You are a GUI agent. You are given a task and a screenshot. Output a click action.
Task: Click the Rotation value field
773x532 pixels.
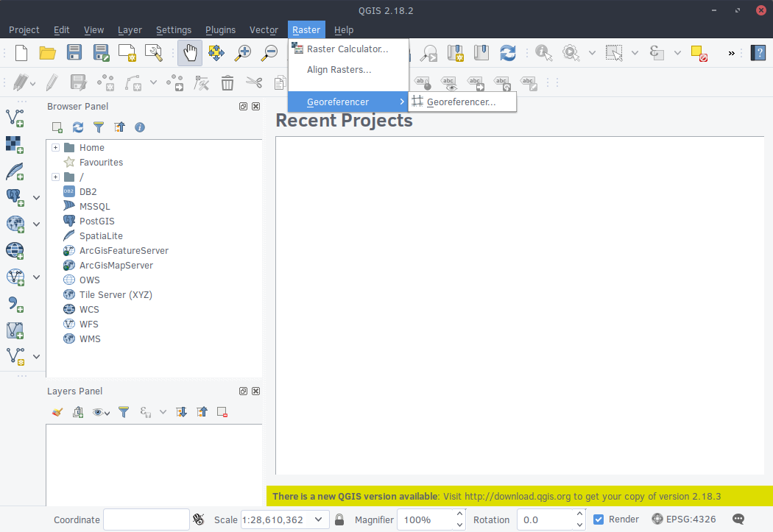(546, 519)
